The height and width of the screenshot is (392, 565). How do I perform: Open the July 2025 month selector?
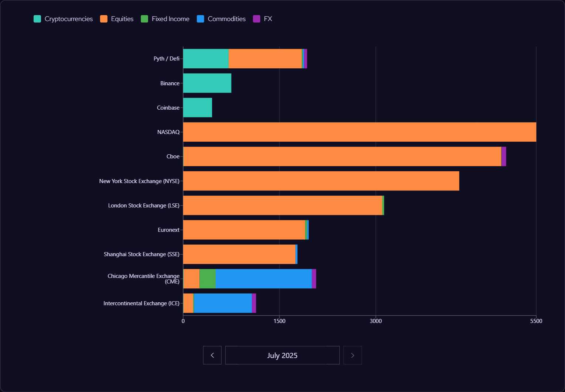pyautogui.click(x=282, y=355)
